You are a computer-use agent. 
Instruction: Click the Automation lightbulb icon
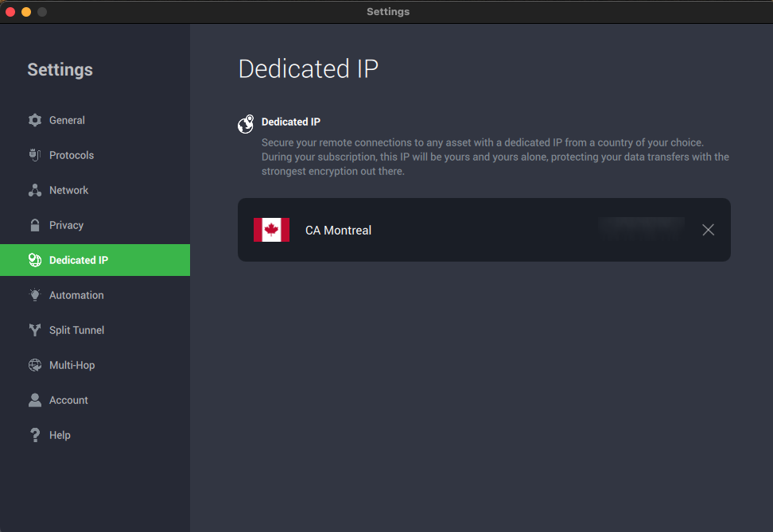pyautogui.click(x=34, y=295)
